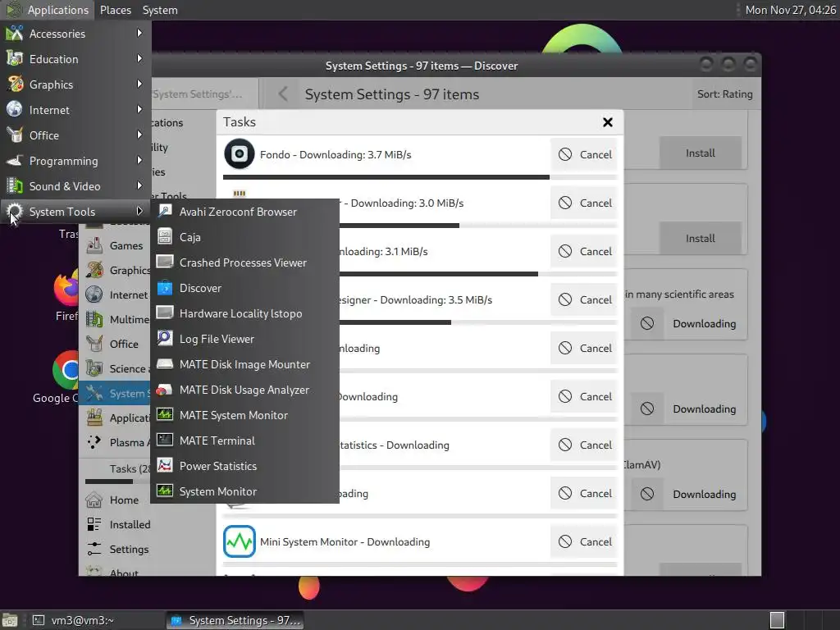Cancel the download at 3.5 MiB/s
Screen dimensions: 840x630
[x=585, y=299]
